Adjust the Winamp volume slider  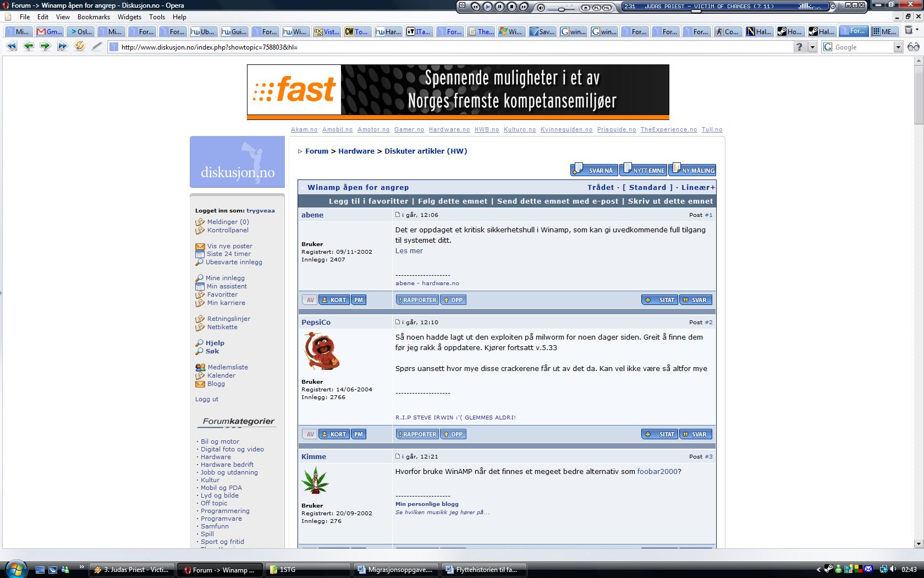(563, 8)
